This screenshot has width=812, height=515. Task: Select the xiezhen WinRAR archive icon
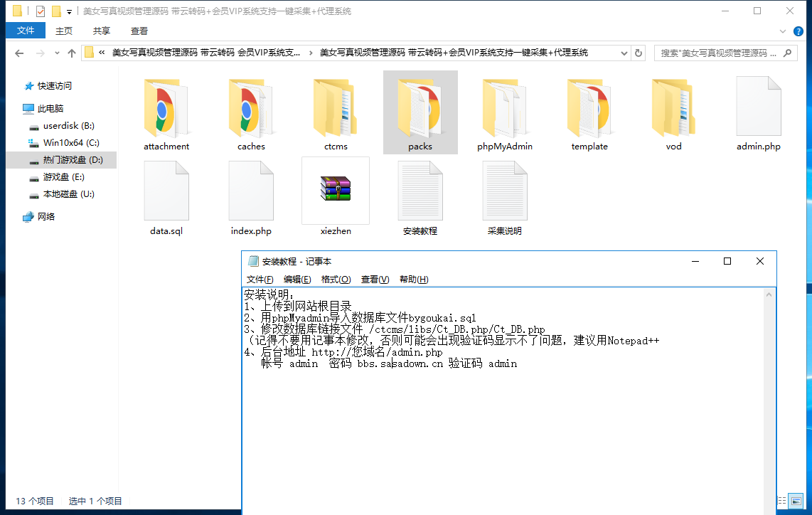[336, 189]
